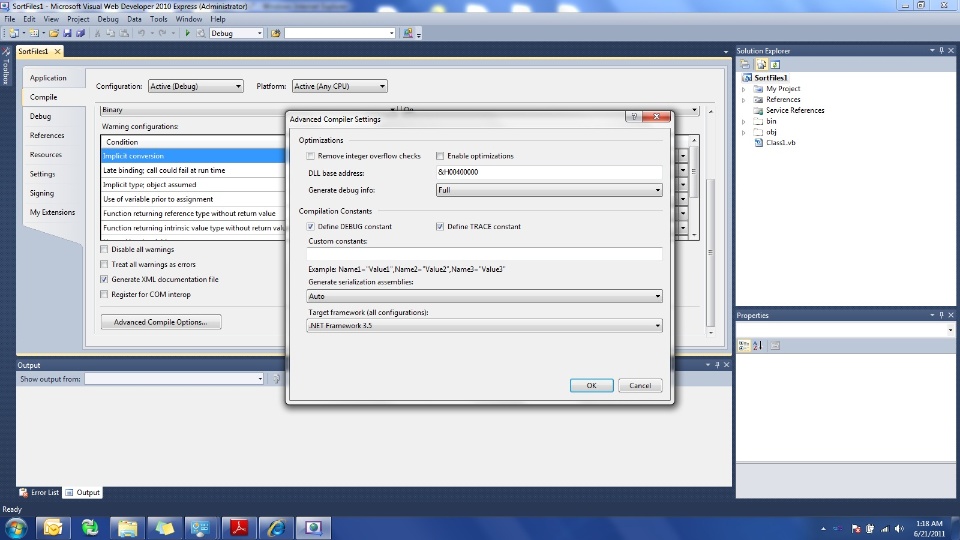Expand the My Project tree node
Viewport: 960px width, 540px height.
(x=744, y=89)
